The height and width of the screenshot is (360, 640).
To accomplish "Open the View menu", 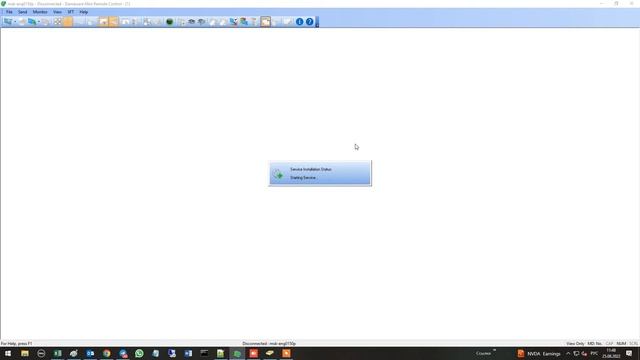I will pos(57,12).
